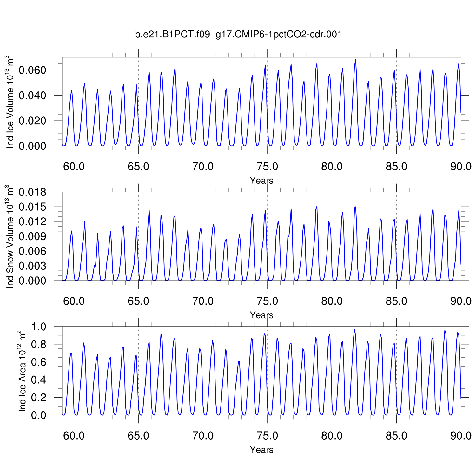This screenshot has height=476, width=476.
Task: Select the Ind Ice Volume y-axis label
Action: pos(10,102)
